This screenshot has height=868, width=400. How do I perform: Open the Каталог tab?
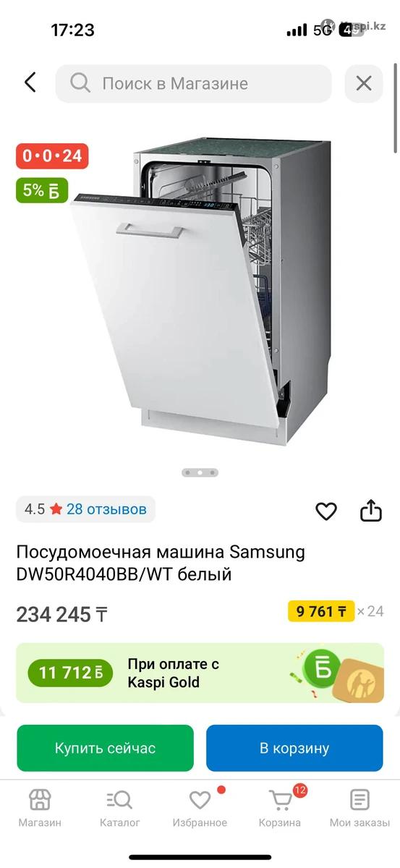120,809
